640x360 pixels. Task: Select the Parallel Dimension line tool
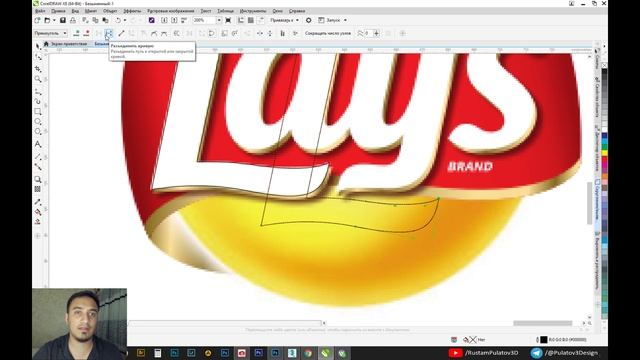(38, 157)
